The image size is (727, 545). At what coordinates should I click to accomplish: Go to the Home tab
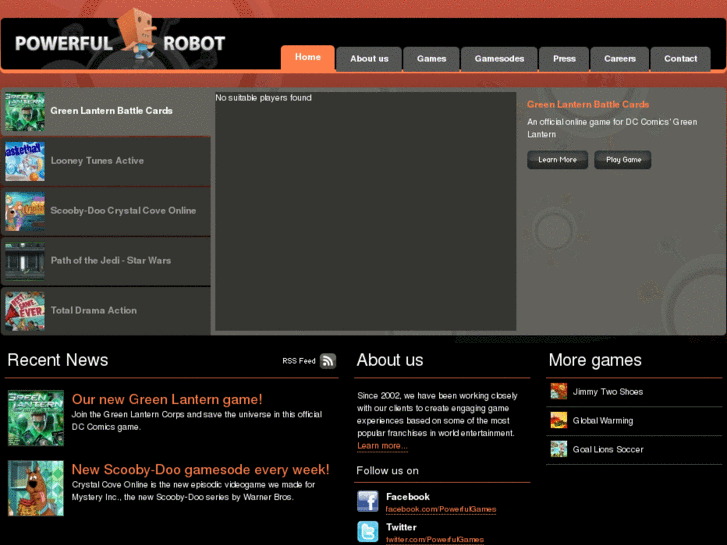308,58
